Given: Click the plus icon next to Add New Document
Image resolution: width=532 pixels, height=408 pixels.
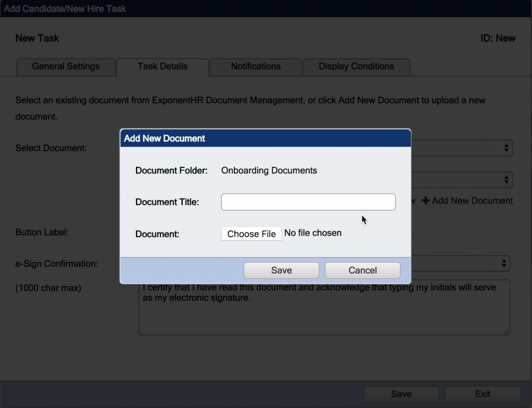Looking at the screenshot, I should pyautogui.click(x=424, y=201).
